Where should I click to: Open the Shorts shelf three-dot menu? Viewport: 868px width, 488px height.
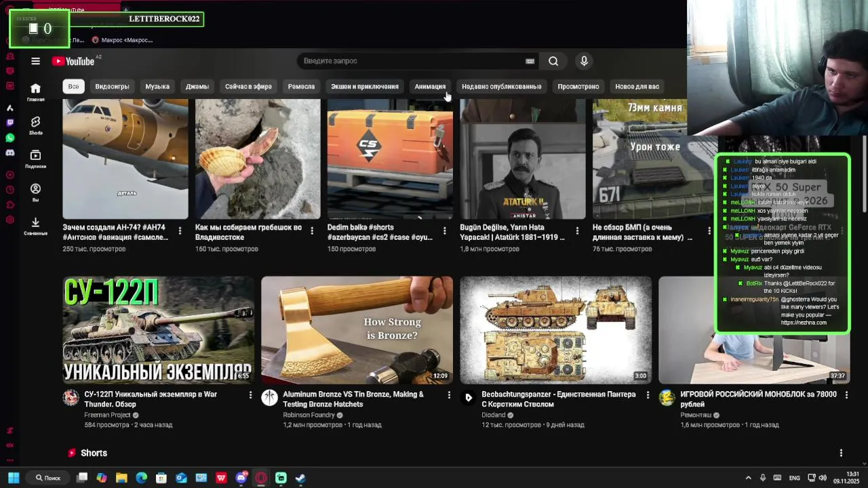pyautogui.click(x=841, y=453)
